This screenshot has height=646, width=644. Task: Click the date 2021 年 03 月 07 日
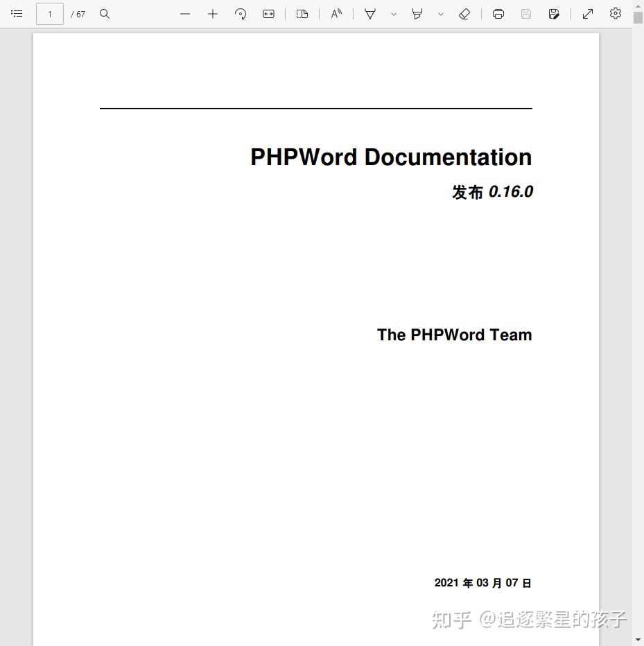[483, 583]
